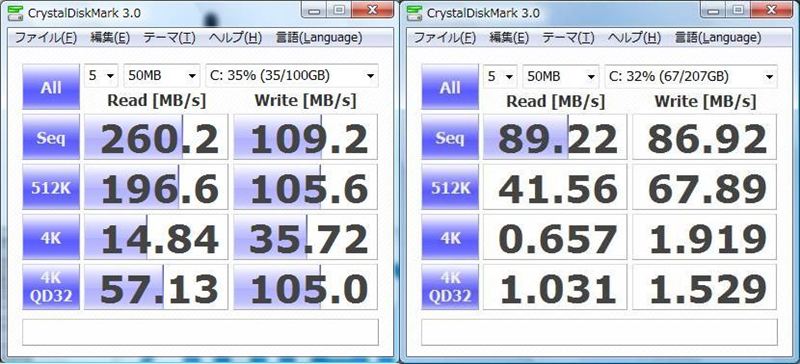Start 512K test in left window
This screenshot has height=364, width=800.
pyautogui.click(x=51, y=187)
